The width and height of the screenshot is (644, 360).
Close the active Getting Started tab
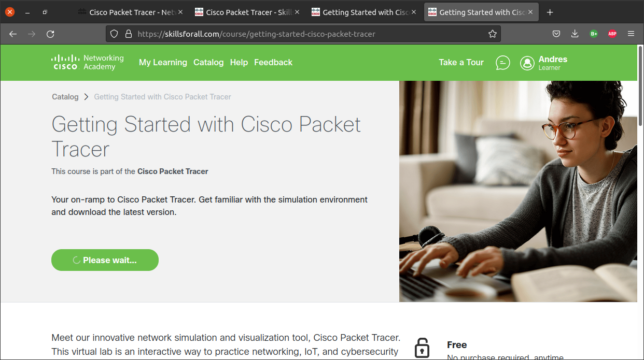click(530, 12)
